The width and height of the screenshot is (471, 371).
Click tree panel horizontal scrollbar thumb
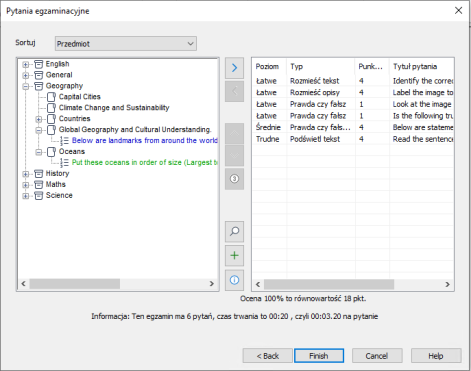[x=75, y=284]
